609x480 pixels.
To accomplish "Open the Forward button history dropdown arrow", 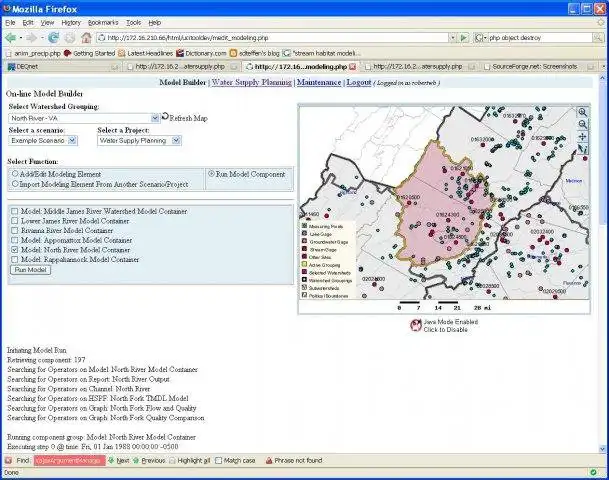I will pos(42,38).
